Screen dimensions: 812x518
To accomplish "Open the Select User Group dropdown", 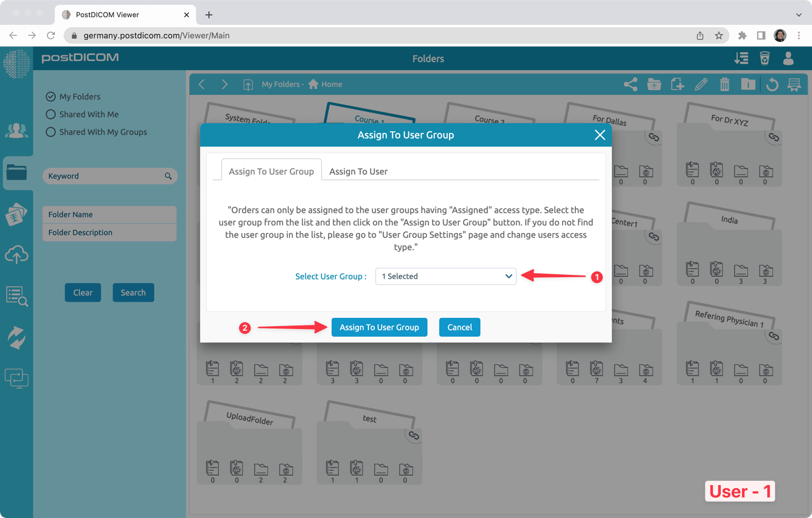I will pyautogui.click(x=445, y=276).
